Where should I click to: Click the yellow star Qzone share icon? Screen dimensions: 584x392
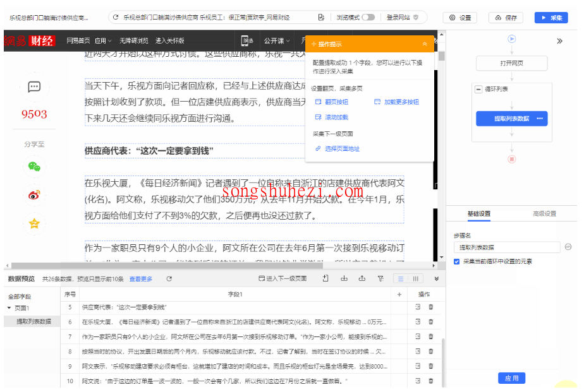pos(34,223)
